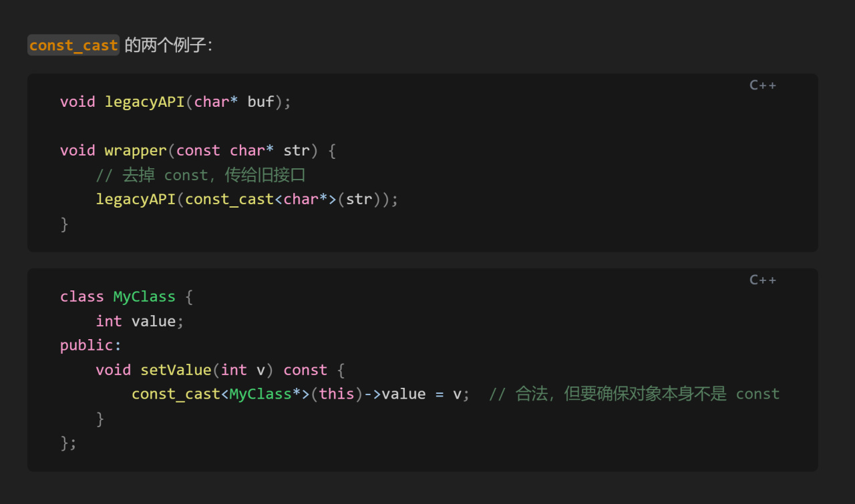
Task: Click the closing "};" of MyClass
Action: [x=69, y=443]
